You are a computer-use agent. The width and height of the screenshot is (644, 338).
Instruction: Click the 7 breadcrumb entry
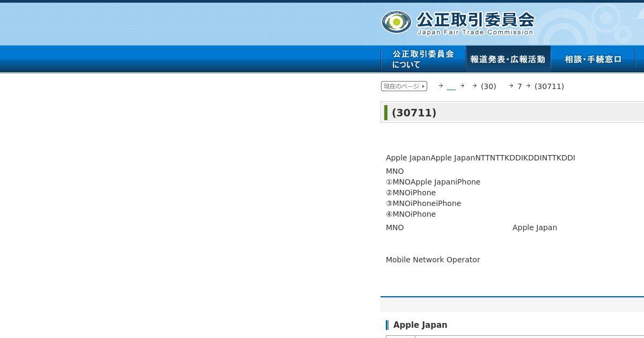coord(519,86)
